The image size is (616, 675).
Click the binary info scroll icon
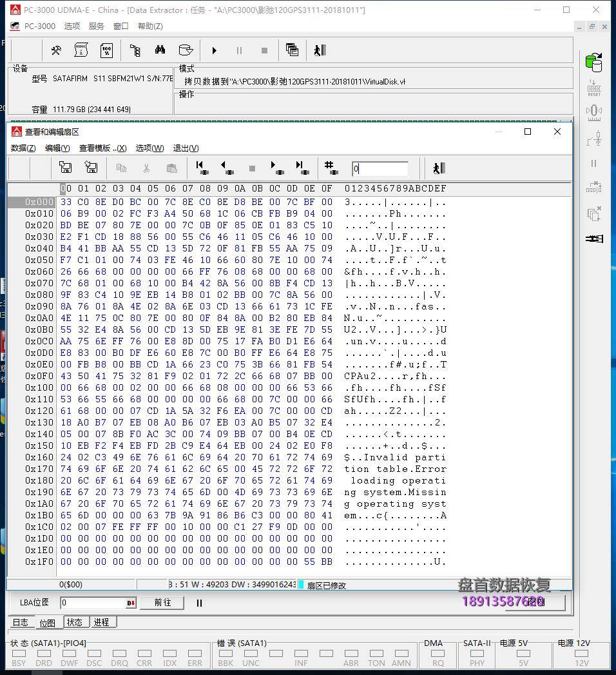(81, 50)
